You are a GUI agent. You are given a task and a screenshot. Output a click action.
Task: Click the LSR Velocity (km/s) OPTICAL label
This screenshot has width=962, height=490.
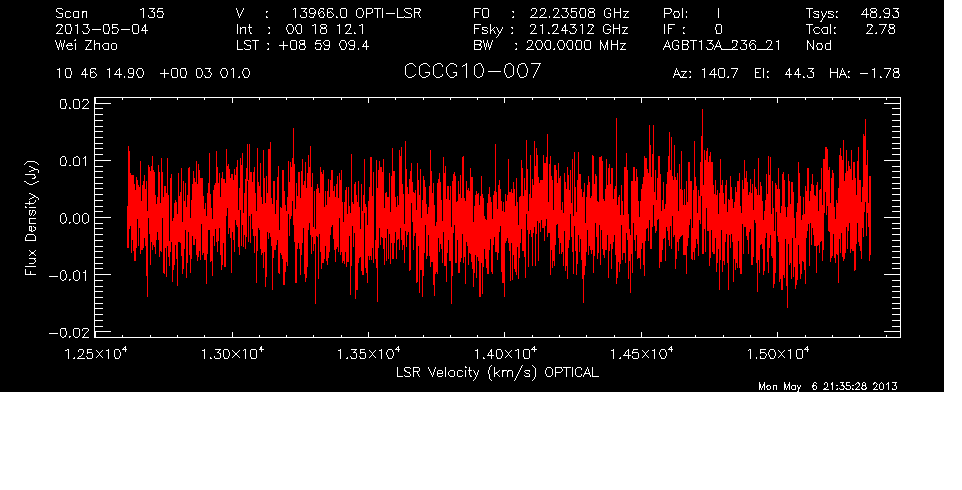498,373
